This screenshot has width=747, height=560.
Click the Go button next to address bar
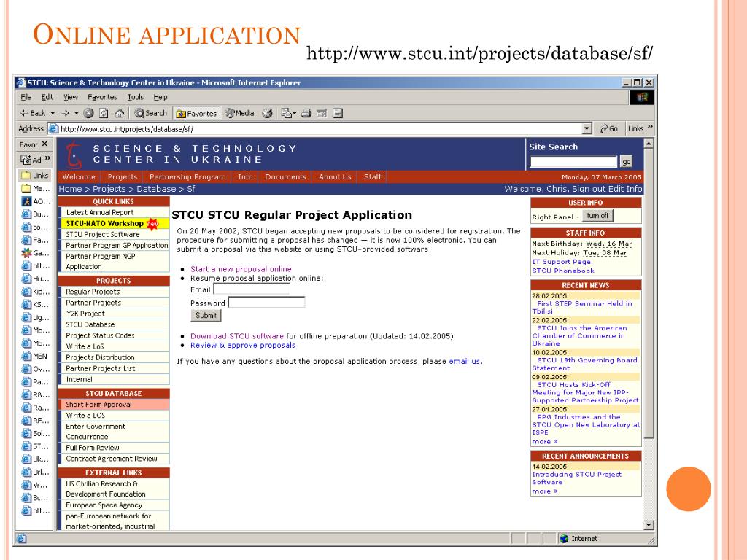609,128
